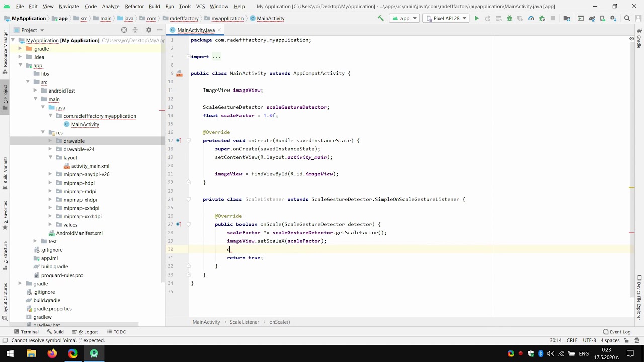644x362 pixels.
Task: Click the line ending CRLF status indicator
Action: [572, 340]
